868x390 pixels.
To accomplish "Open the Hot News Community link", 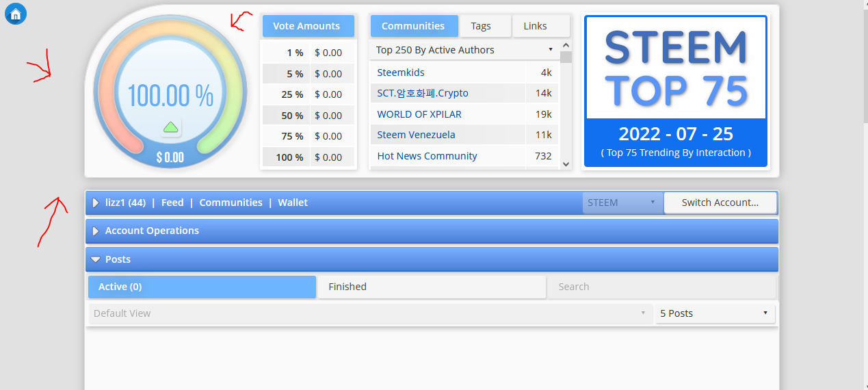I will pos(427,156).
